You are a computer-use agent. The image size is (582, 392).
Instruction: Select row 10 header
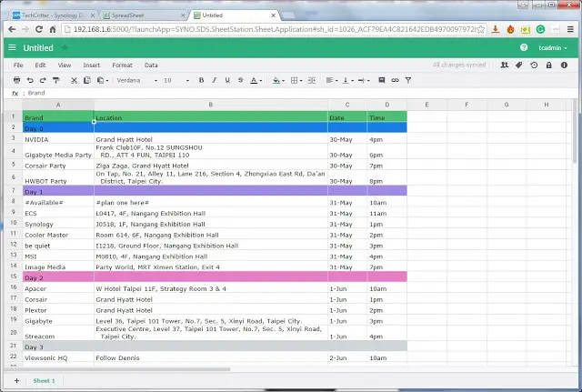14,223
